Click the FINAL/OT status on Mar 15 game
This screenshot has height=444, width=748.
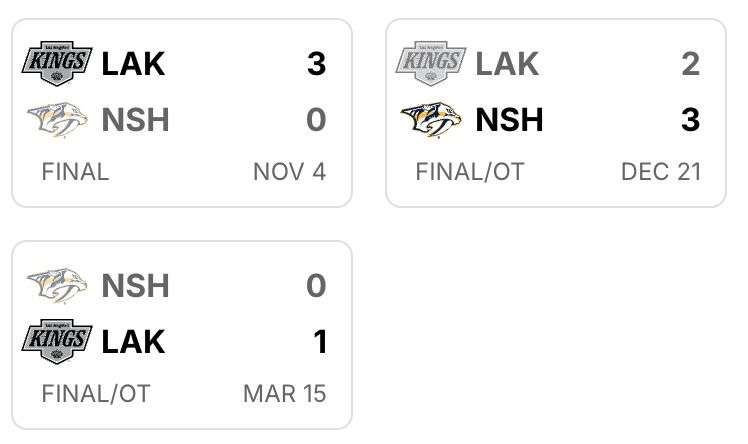(x=95, y=393)
